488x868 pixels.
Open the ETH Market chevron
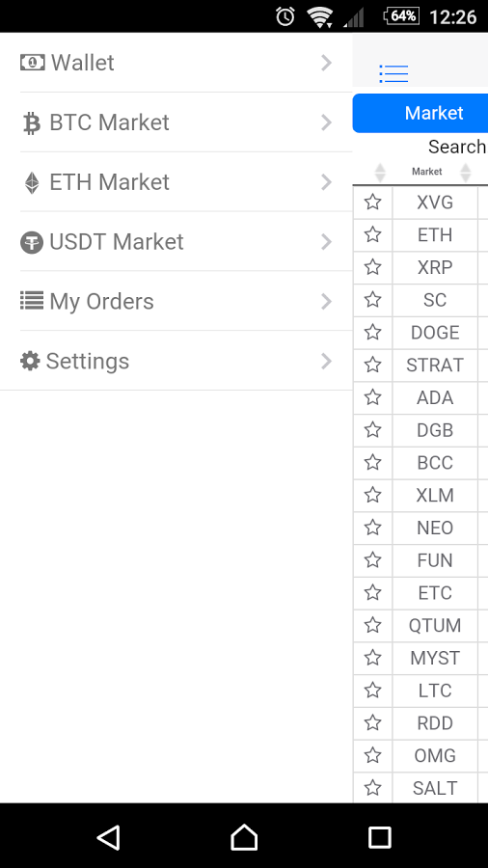[x=326, y=182]
